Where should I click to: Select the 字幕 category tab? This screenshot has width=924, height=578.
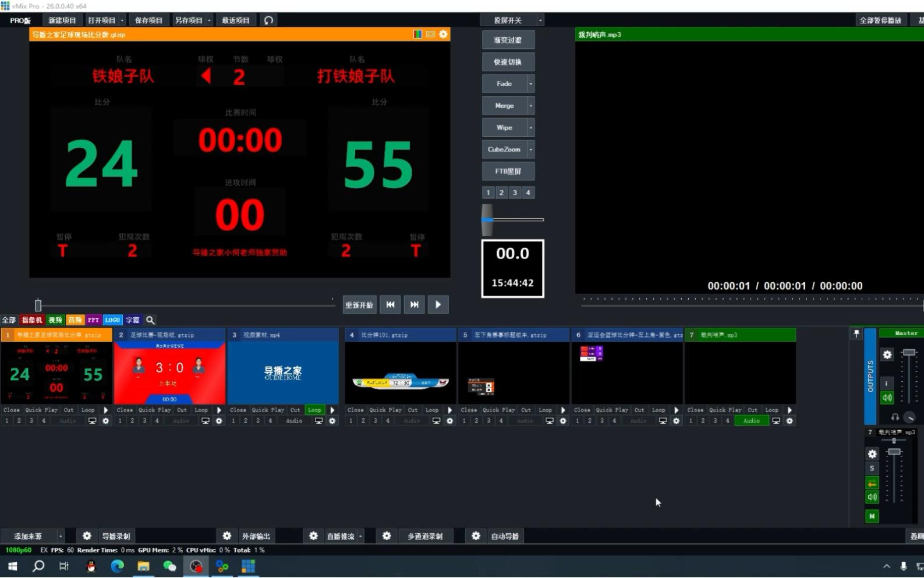(x=133, y=320)
